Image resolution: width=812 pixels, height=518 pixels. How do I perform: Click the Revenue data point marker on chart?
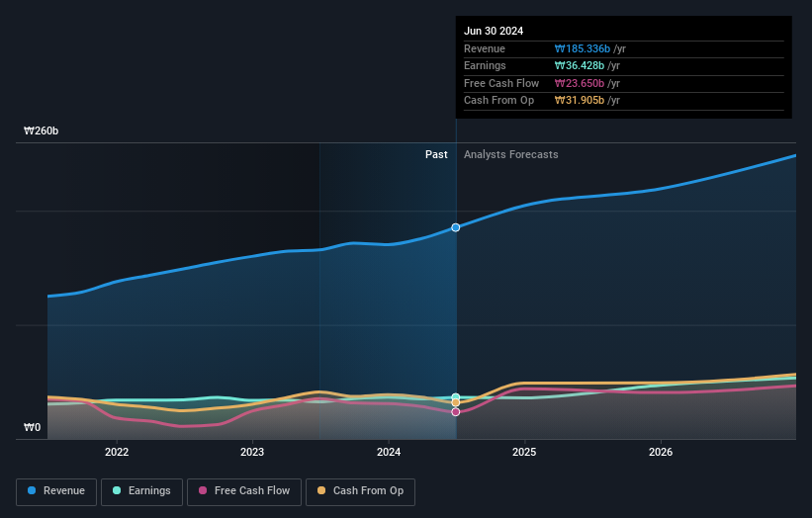coord(456,227)
